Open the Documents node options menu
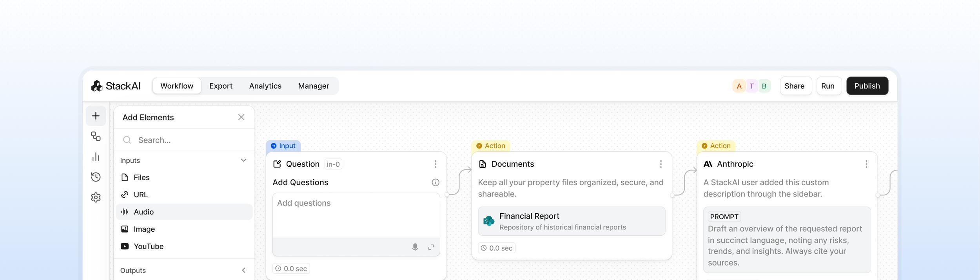The width and height of the screenshot is (980, 280). [x=661, y=164]
